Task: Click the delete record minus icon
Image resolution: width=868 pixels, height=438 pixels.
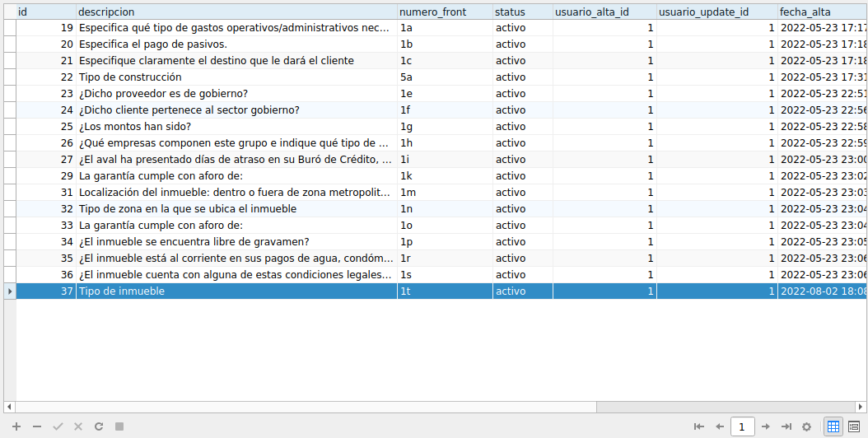Action: tap(37, 426)
